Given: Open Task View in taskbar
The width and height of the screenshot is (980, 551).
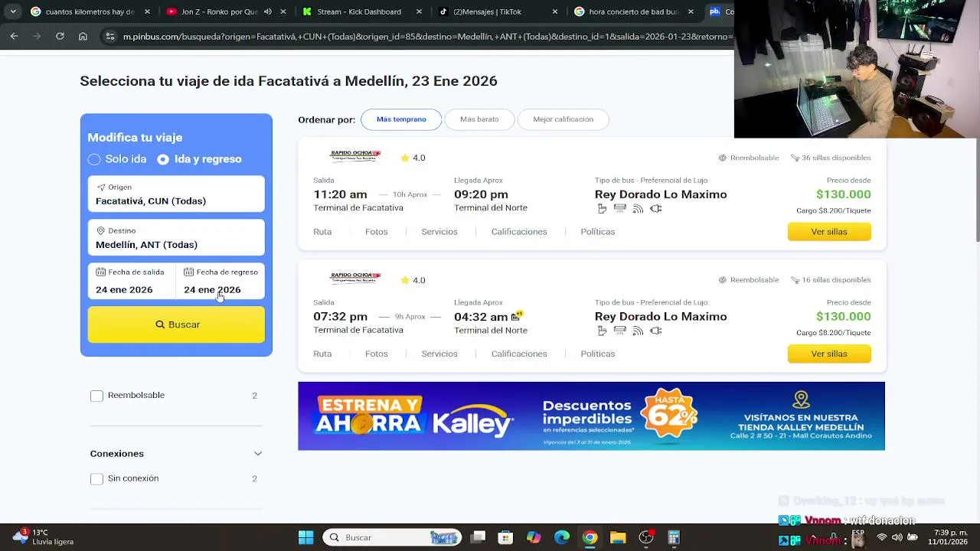Looking at the screenshot, I should tap(478, 537).
